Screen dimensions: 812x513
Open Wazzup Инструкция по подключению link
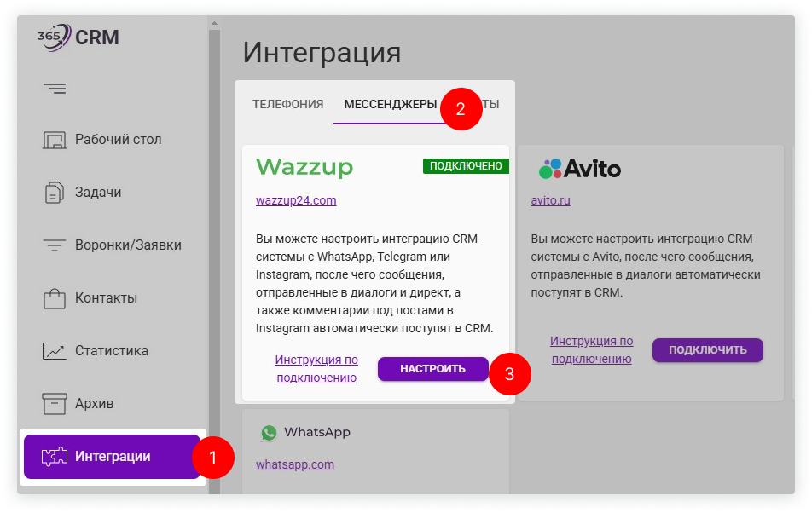click(316, 369)
